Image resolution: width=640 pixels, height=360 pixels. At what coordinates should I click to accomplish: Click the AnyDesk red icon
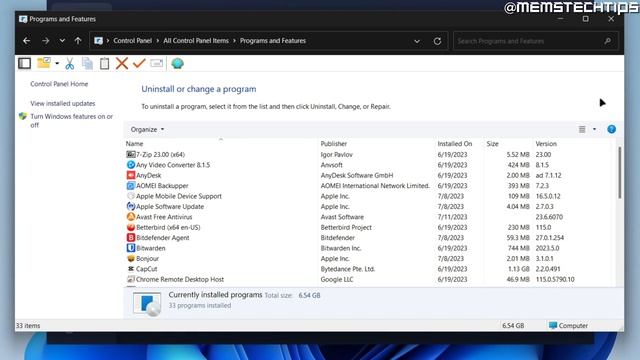131,175
